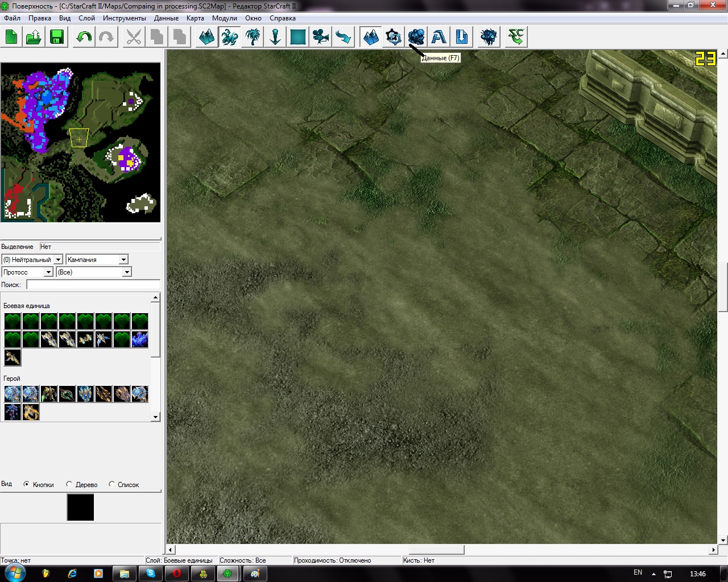Open Internet Explorer from the taskbar
Screen dimensions: 728x582
point(72,573)
